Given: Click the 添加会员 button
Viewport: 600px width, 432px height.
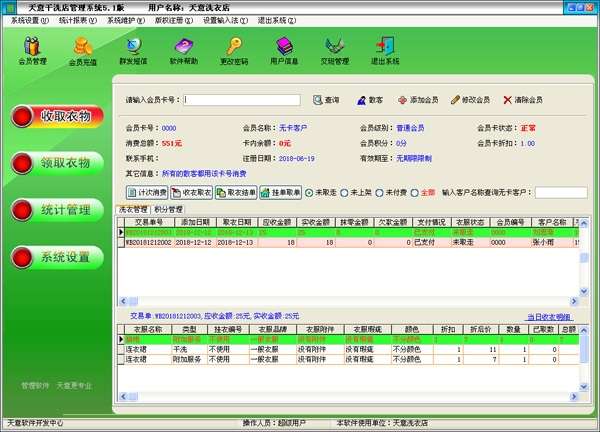Looking at the screenshot, I should 418,100.
